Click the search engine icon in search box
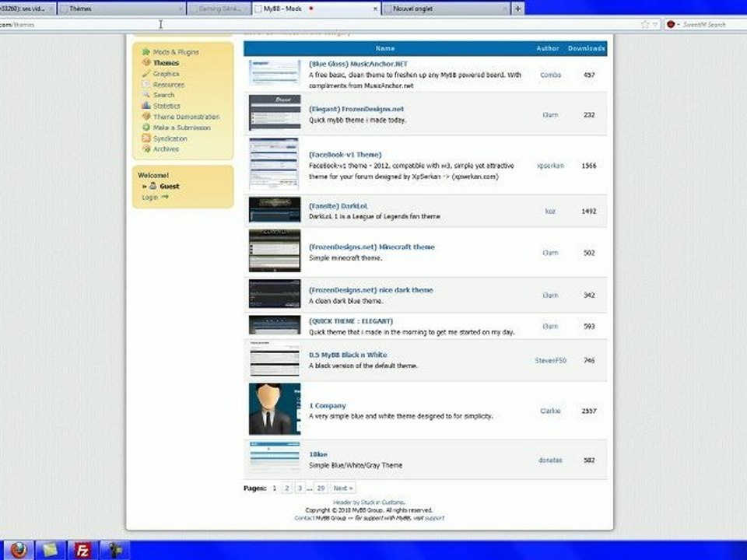 point(672,24)
